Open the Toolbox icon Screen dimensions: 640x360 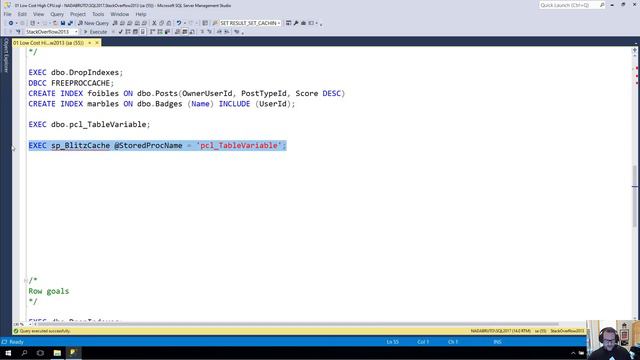[x=303, y=23]
